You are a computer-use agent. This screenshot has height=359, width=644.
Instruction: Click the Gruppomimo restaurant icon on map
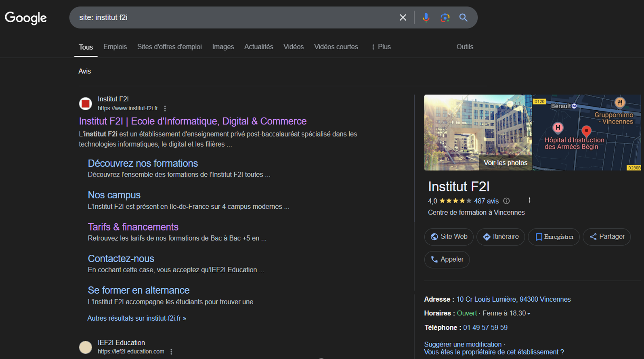[620, 103]
